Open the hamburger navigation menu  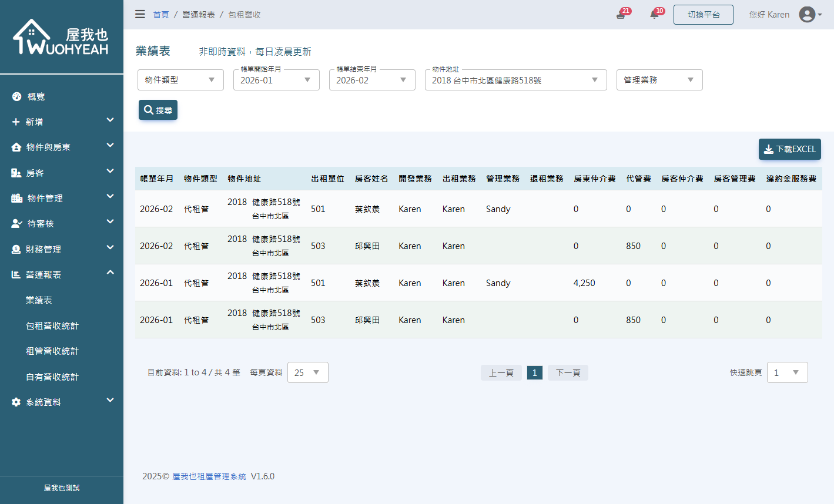tap(140, 14)
